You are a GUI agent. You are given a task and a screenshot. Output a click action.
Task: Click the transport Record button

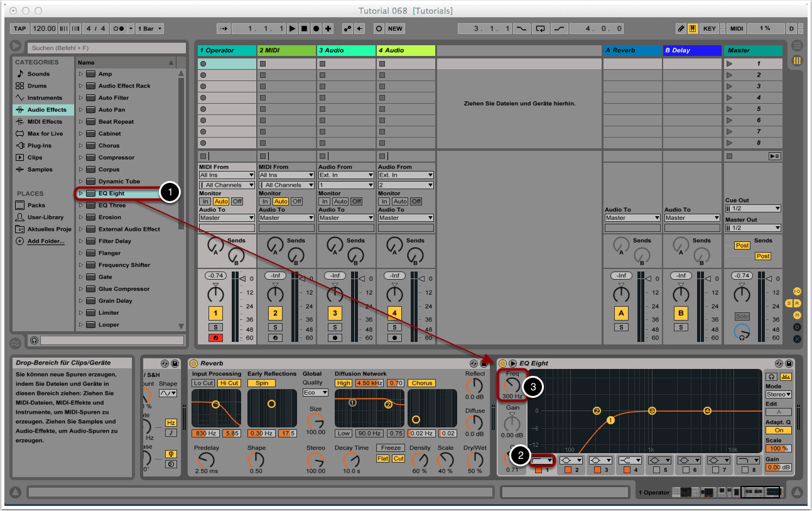pos(316,29)
